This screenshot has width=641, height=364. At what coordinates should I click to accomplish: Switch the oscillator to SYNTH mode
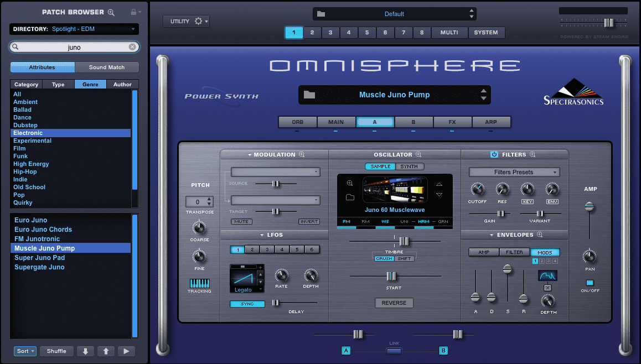coord(410,166)
